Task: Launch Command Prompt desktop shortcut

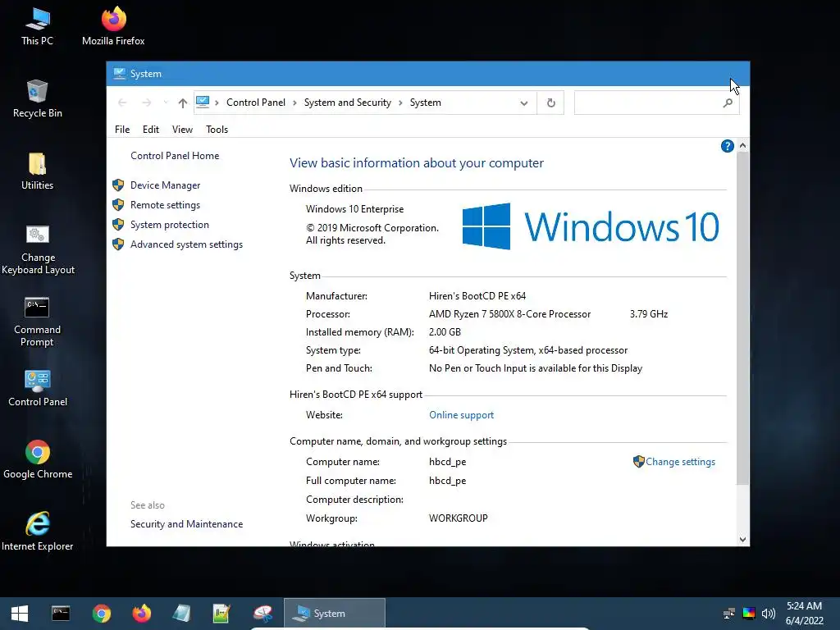Action: 37,322
